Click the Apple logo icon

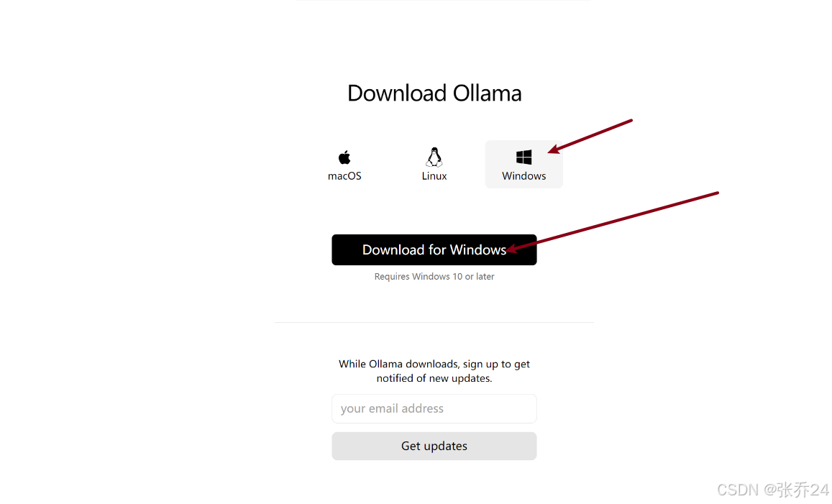click(344, 157)
